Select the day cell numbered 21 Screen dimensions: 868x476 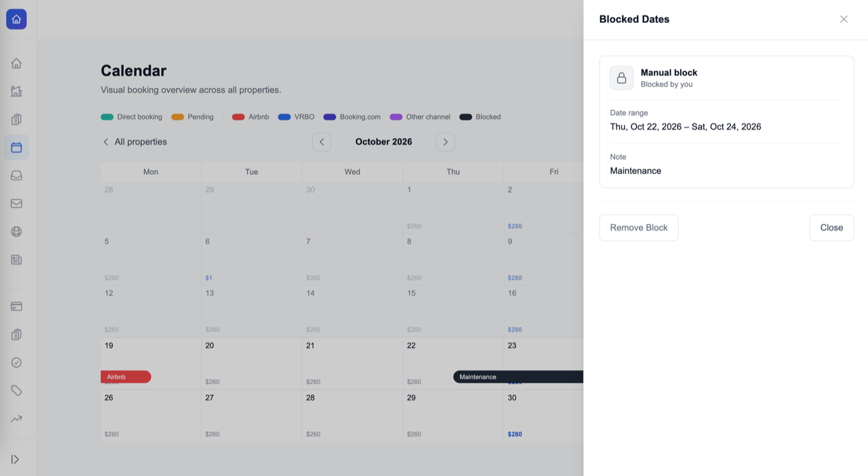coord(352,363)
